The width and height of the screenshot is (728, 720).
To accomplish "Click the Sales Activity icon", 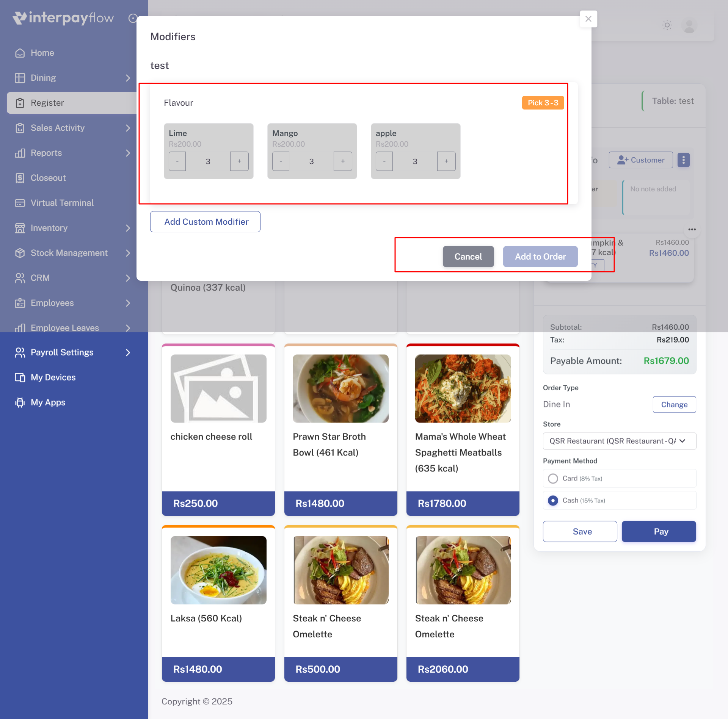I will 20,128.
